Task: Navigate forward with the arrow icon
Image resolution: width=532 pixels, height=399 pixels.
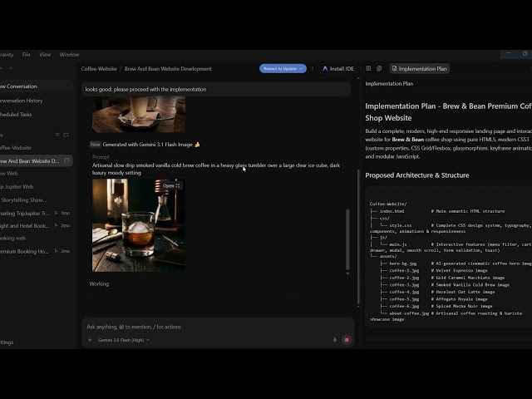Action: click(11, 68)
